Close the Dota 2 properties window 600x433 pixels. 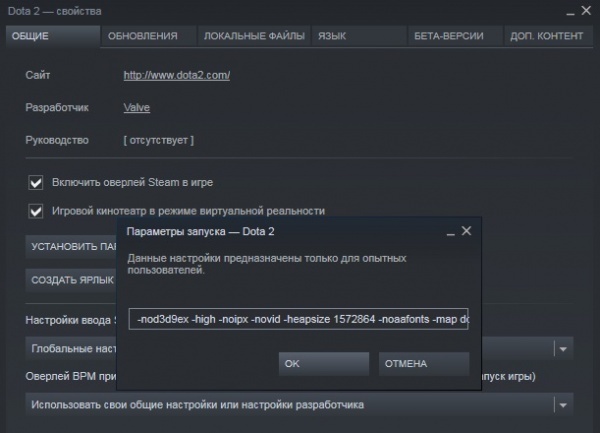point(586,10)
